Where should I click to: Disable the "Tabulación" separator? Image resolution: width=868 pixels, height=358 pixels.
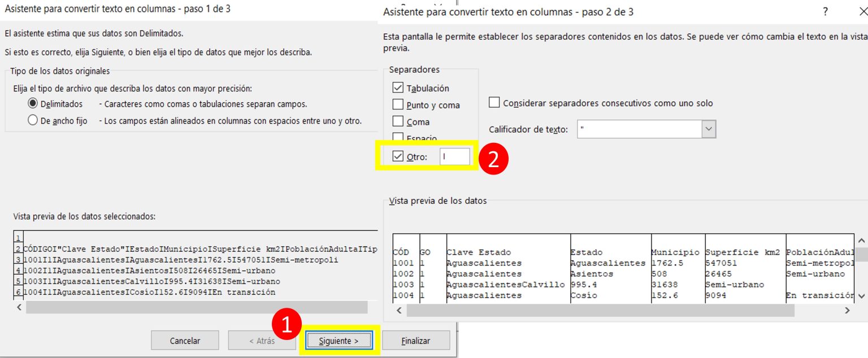click(397, 88)
